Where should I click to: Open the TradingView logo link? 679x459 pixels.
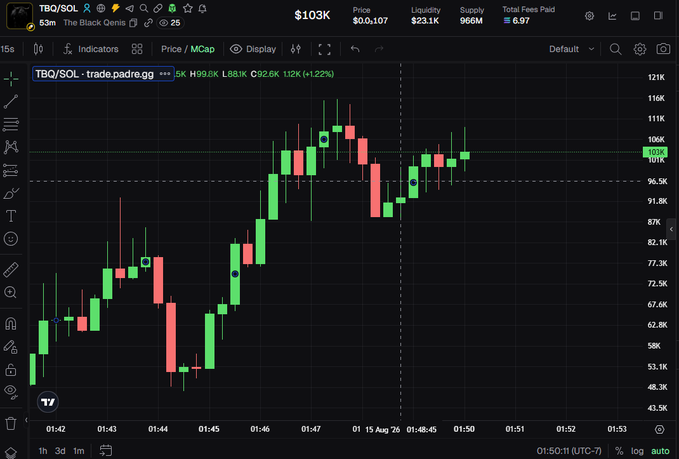click(48, 402)
